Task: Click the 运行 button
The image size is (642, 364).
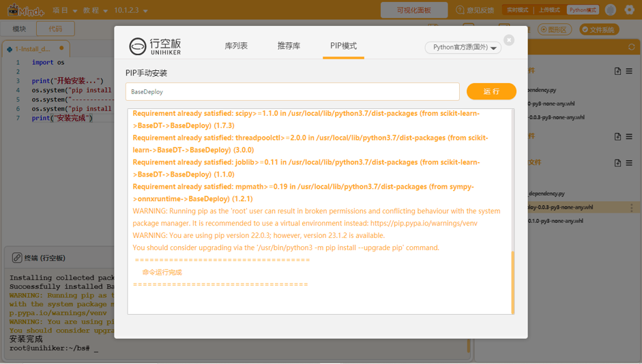Action: pyautogui.click(x=491, y=91)
